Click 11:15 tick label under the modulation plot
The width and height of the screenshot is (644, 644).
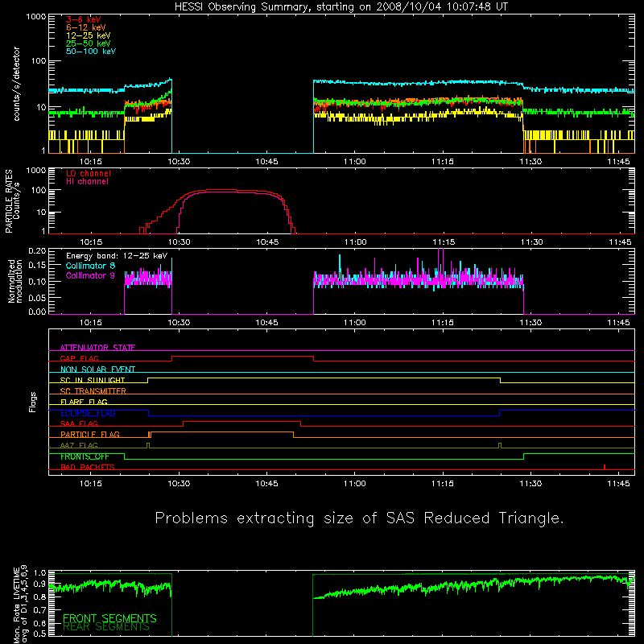pyautogui.click(x=443, y=323)
